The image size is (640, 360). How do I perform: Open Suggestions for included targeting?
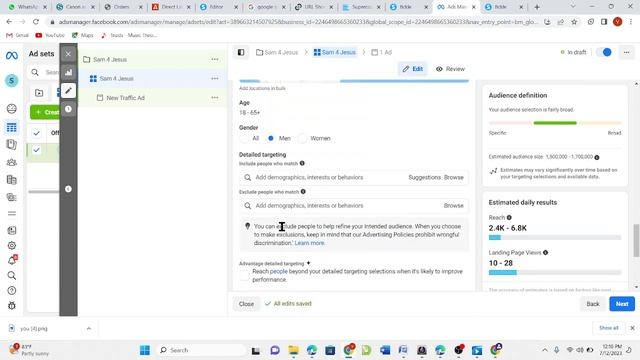[x=424, y=178]
